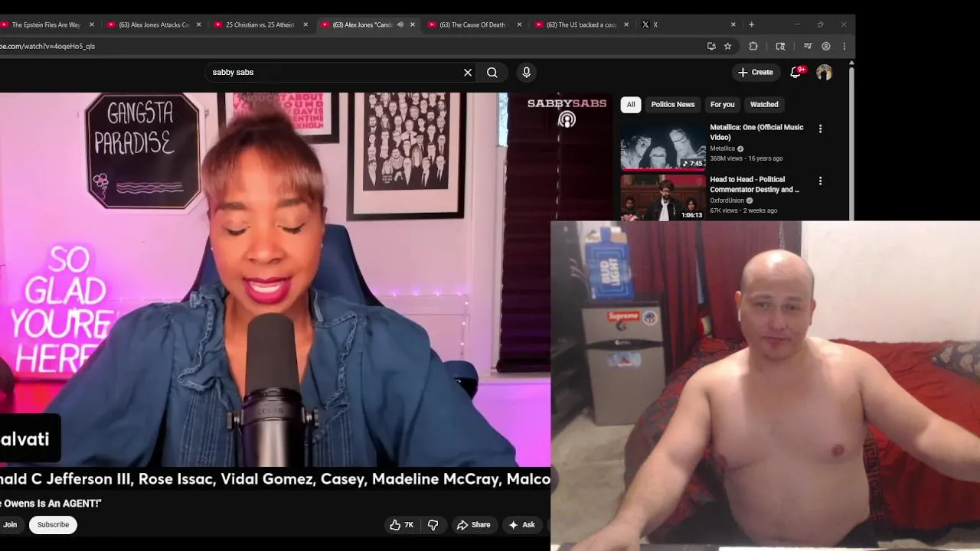Click the Create button

(x=756, y=72)
